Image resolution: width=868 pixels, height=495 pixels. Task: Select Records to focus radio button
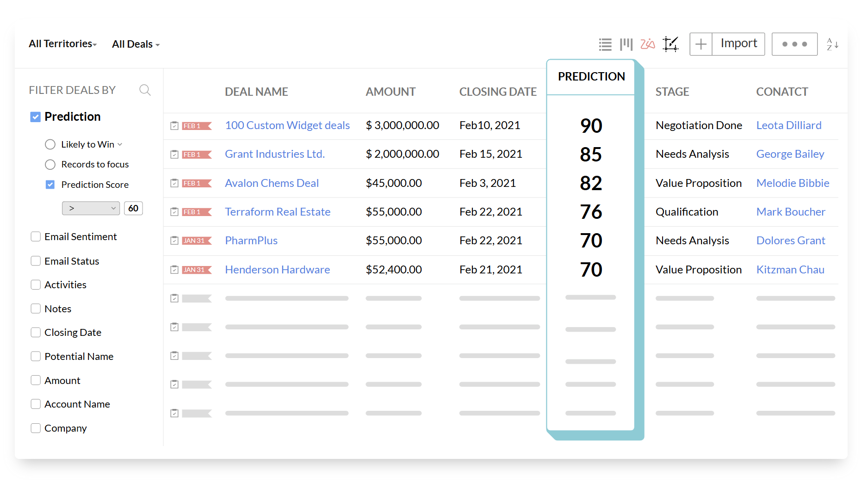click(50, 165)
